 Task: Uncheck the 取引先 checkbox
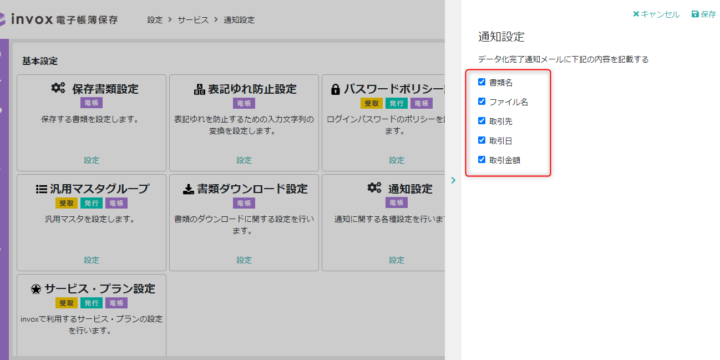pyautogui.click(x=482, y=120)
